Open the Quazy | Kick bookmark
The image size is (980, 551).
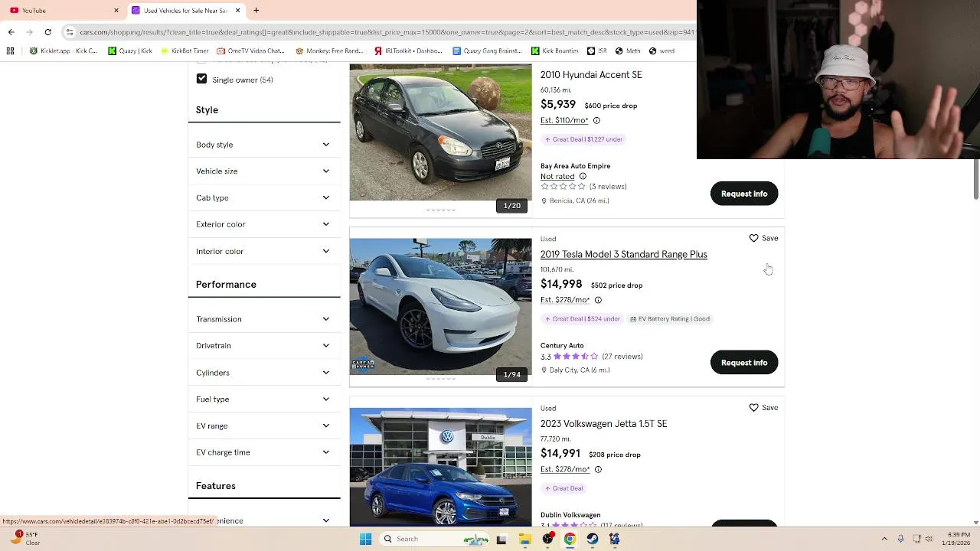(130, 51)
